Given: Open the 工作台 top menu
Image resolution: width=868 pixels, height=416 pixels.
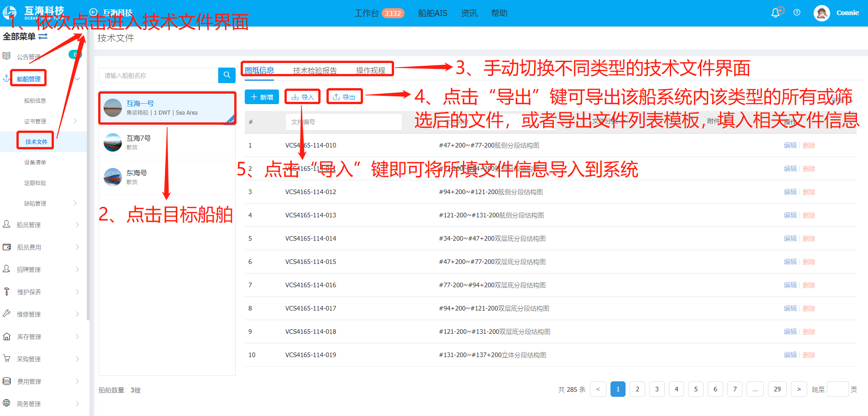Looking at the screenshot, I should 367,13.
